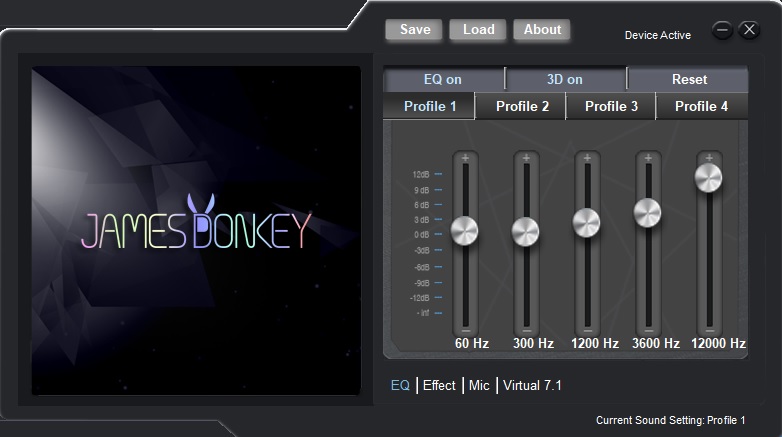Click the plus icon above 300 Hz slider

click(526, 158)
